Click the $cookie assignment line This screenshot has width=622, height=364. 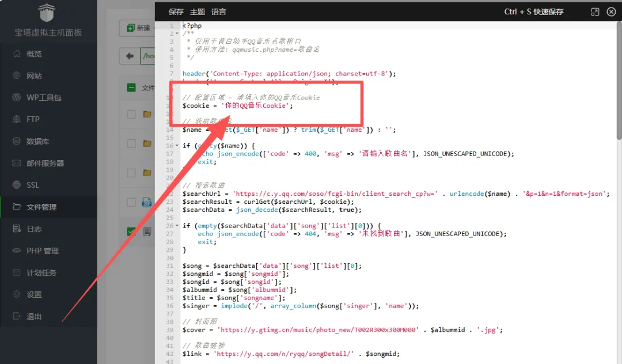coord(237,106)
